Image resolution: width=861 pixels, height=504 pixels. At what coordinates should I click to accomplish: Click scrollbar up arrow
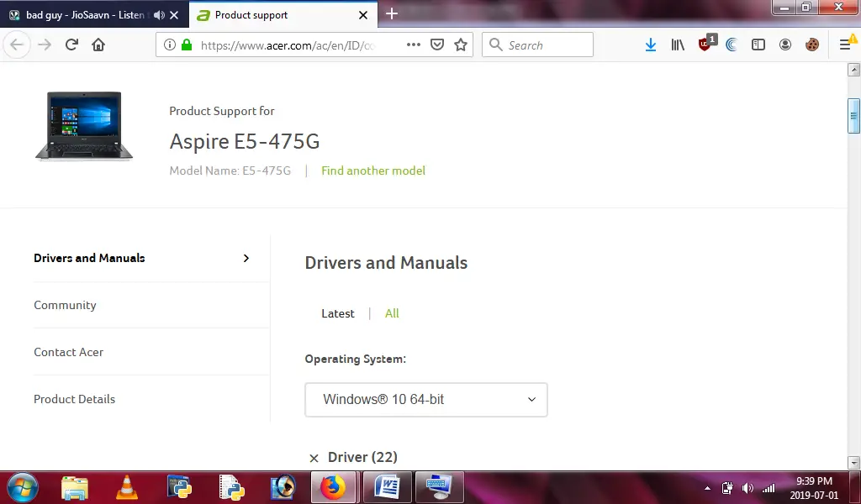(x=853, y=69)
